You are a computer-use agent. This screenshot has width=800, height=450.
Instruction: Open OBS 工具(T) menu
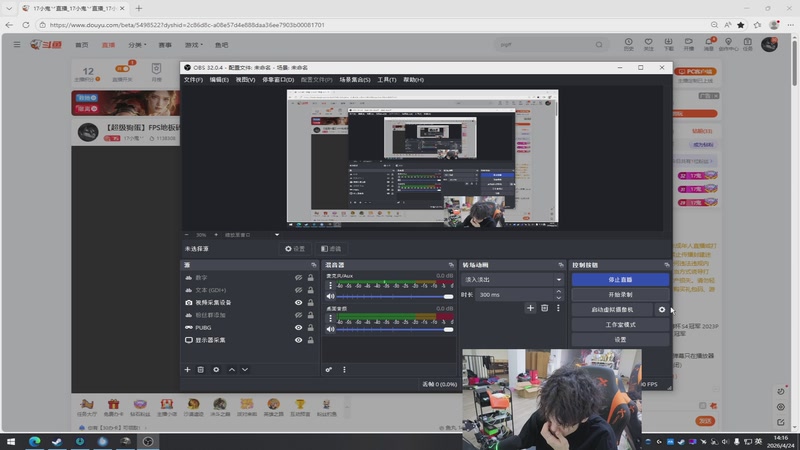pyautogui.click(x=386, y=80)
